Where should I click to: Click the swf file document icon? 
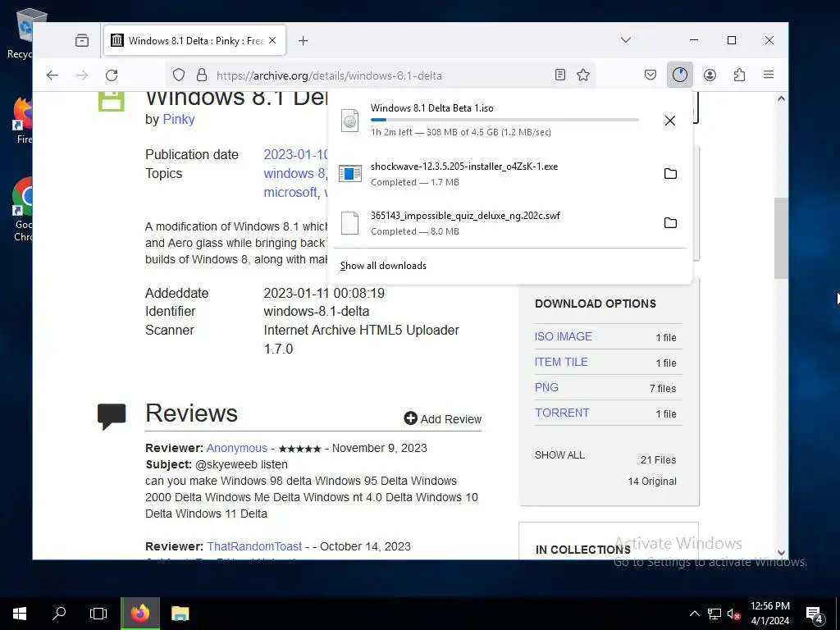pos(349,223)
